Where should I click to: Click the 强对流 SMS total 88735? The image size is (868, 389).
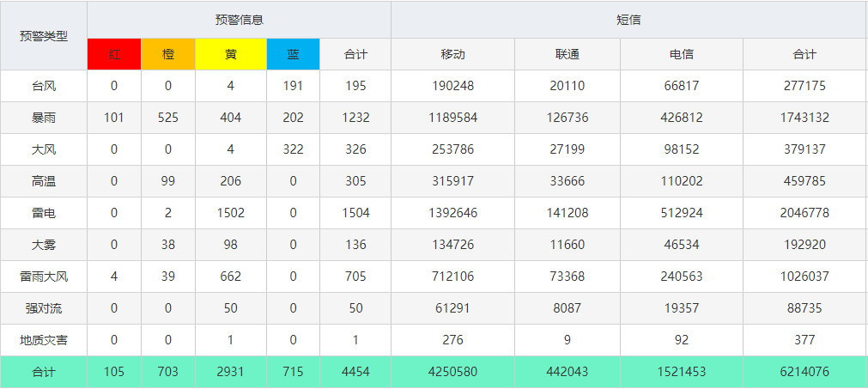(x=806, y=308)
